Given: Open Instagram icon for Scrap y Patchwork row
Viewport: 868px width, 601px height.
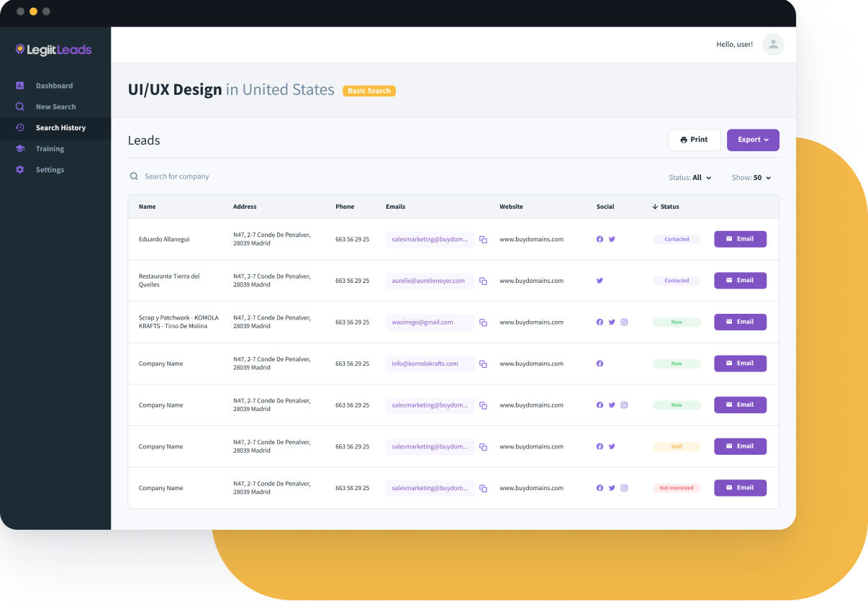Looking at the screenshot, I should 624,322.
